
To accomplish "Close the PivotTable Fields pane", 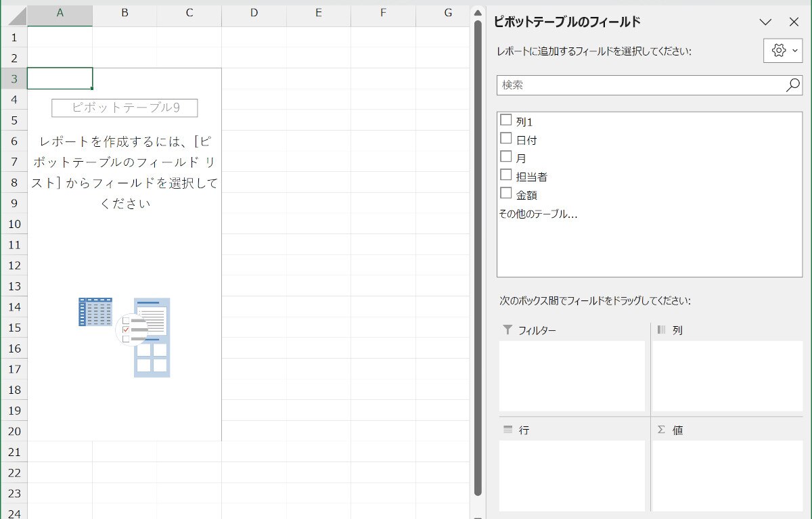I will [794, 22].
